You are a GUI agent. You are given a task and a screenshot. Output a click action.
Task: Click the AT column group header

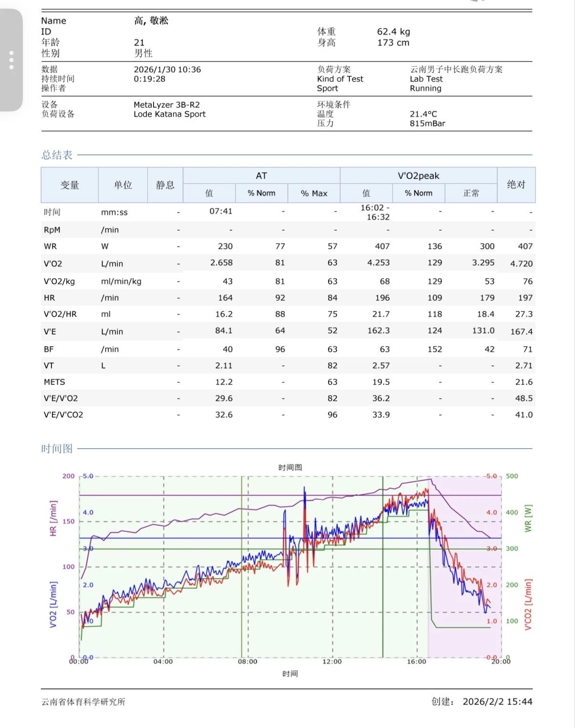point(261,176)
